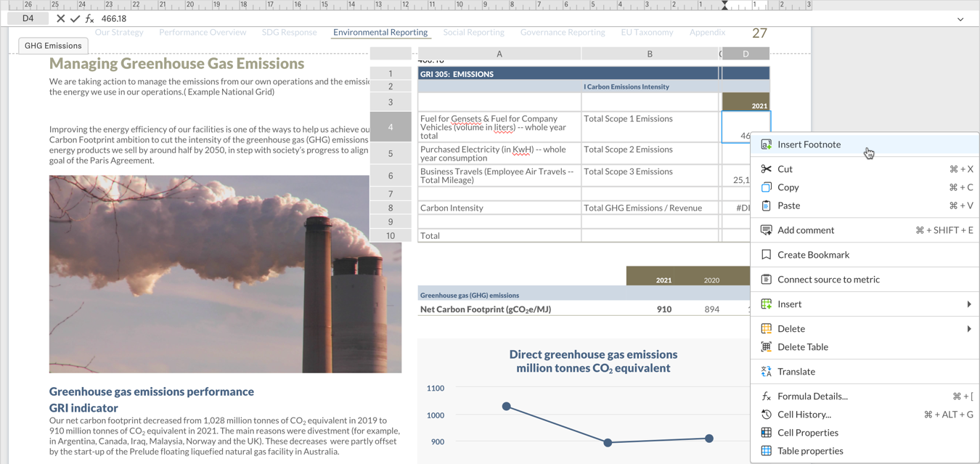Click the GRI 305: EMISSIONS header cell
This screenshot has width=980, height=464.
[568, 74]
